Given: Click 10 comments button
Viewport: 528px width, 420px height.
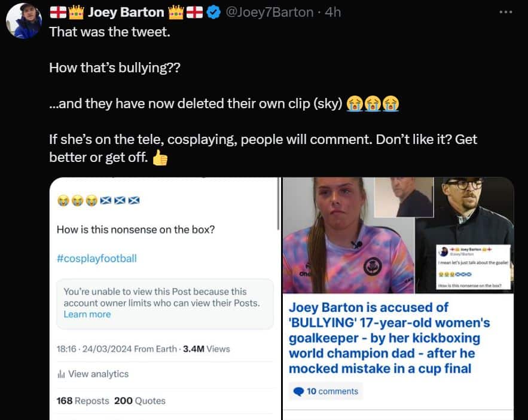Looking at the screenshot, I should 326,391.
